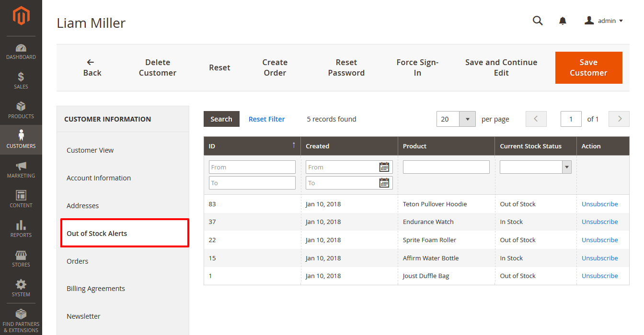Open the calendar picker for Created From filter
The image size is (644, 335).
click(385, 167)
